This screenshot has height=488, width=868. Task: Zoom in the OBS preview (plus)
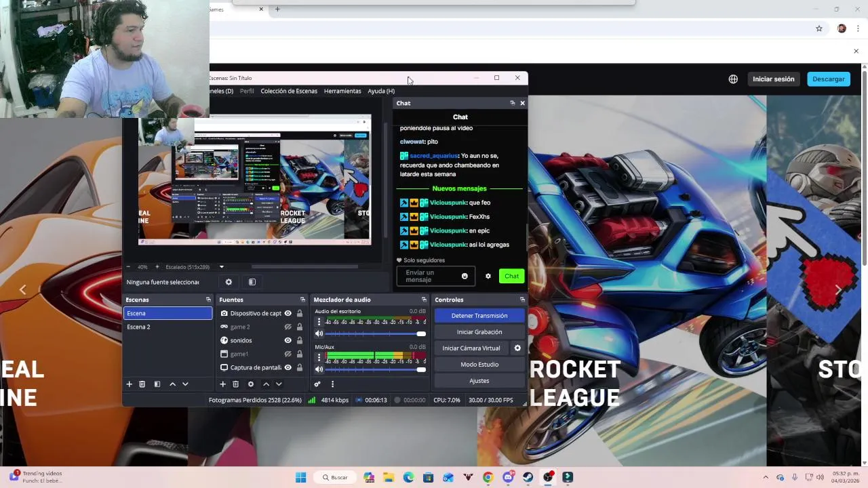(157, 266)
